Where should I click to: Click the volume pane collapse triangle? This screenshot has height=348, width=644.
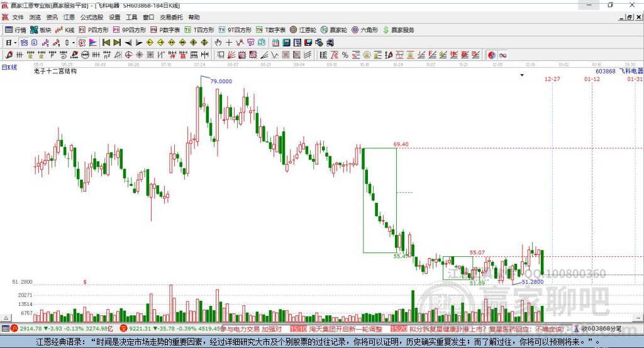pyautogui.click(x=6, y=318)
